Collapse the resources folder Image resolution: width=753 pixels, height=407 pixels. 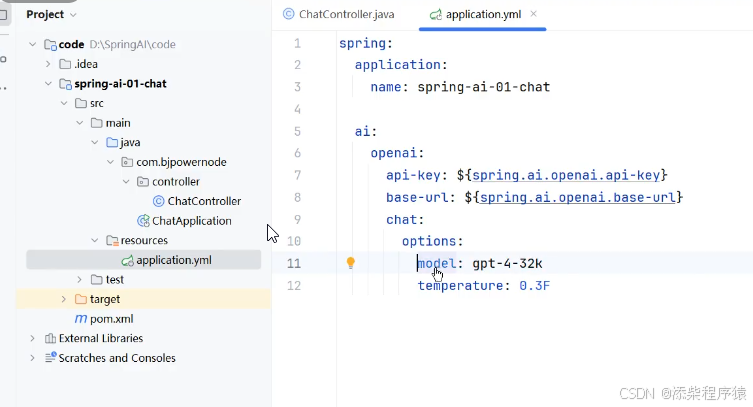[x=95, y=240]
